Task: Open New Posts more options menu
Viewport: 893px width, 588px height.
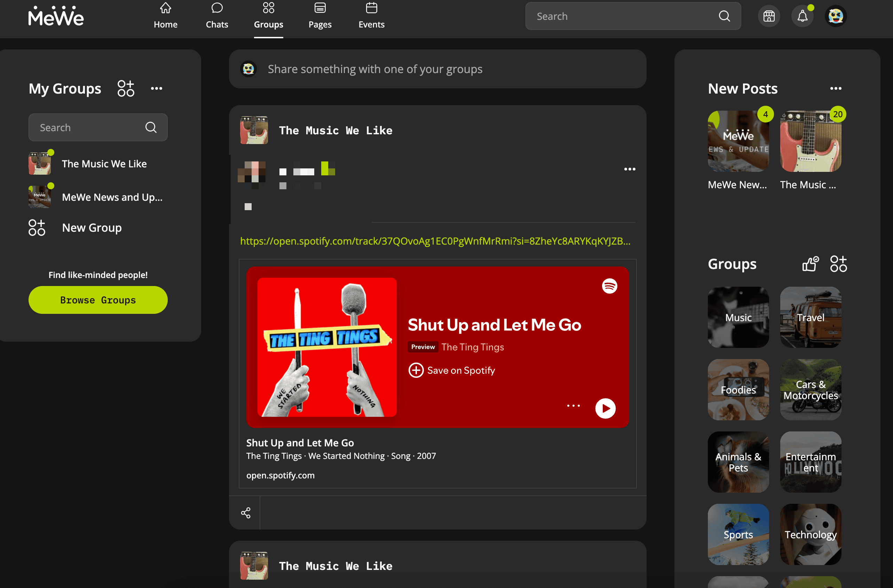Action: coord(836,89)
